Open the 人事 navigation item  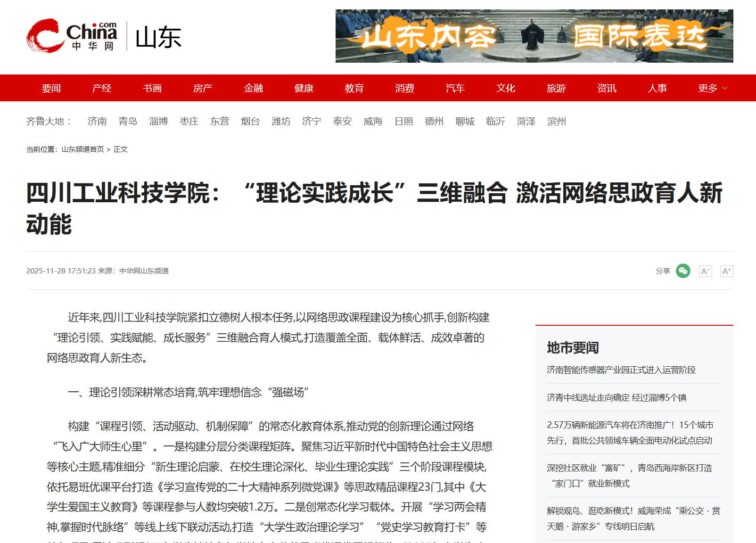coord(657,88)
